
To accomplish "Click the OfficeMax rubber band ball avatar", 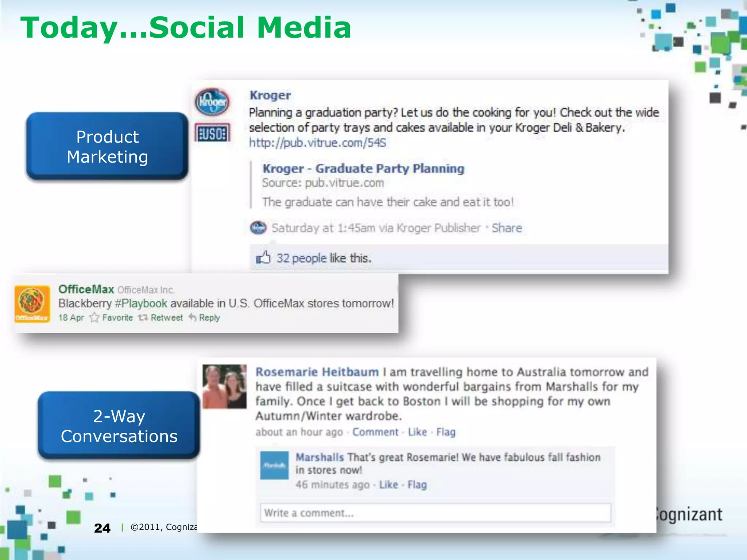I will (32, 304).
